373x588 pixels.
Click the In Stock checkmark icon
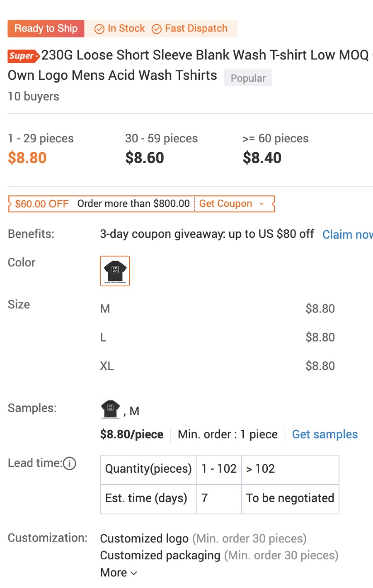[99, 29]
